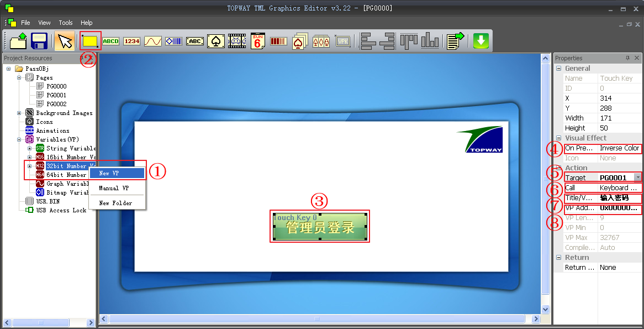This screenshot has height=329, width=644.
Task: Open the File menu
Action: (x=25, y=23)
